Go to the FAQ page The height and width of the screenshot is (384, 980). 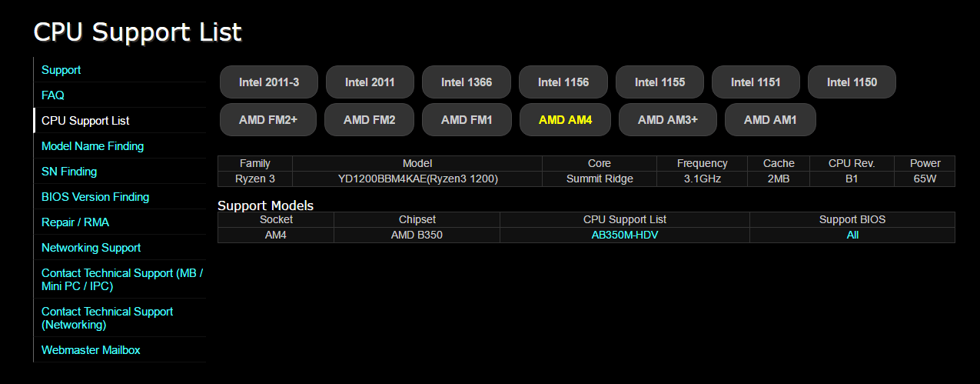point(53,95)
